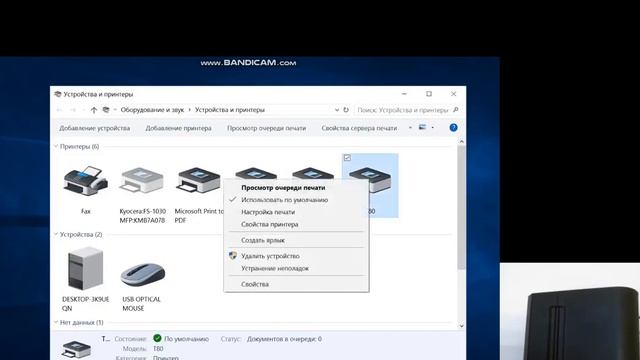Open the view options dropdown arrow
Image resolution: width=640 pixels, height=360 pixels.
pos(433,128)
